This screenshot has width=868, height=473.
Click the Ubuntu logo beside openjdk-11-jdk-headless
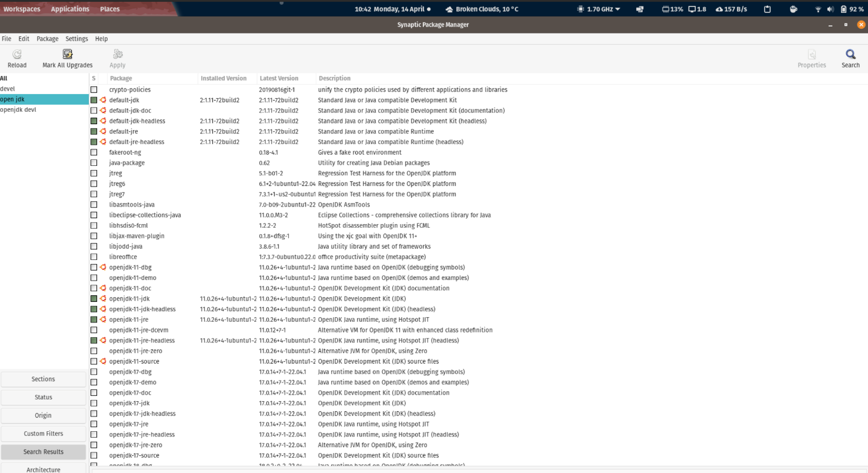point(103,309)
